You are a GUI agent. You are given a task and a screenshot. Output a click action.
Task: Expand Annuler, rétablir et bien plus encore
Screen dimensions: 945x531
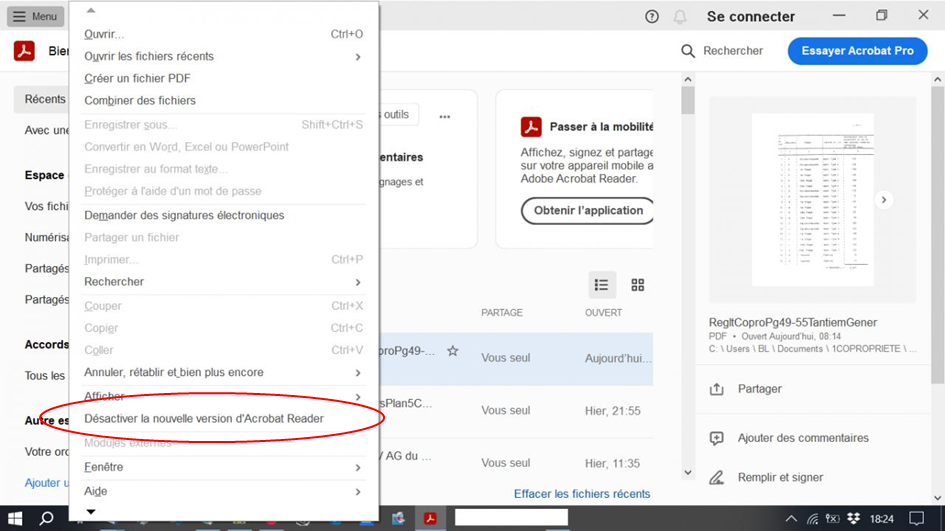point(224,372)
